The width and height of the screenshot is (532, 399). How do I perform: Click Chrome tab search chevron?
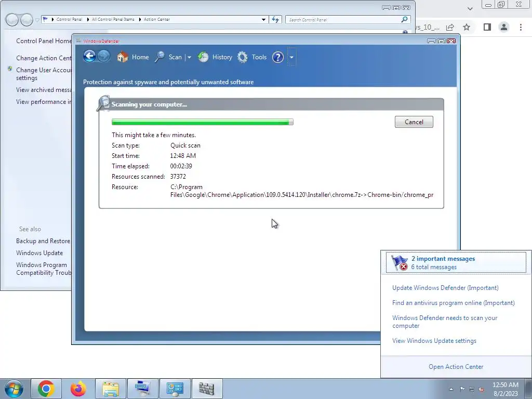470,8
